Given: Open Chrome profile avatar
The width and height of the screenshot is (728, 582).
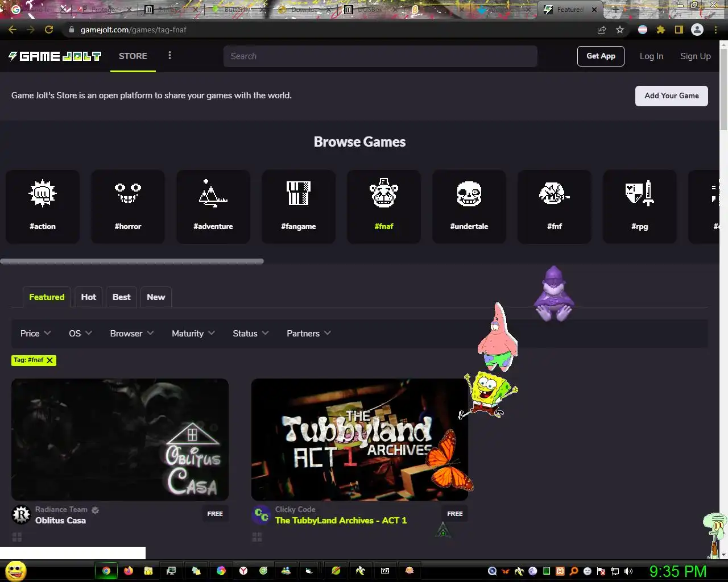Looking at the screenshot, I should coord(697,30).
